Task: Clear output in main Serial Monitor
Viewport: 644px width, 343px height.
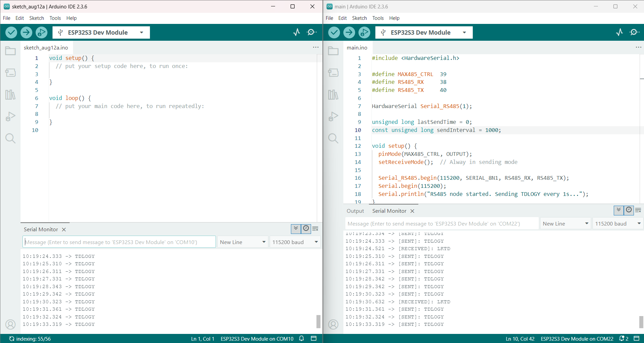Action: click(x=638, y=210)
